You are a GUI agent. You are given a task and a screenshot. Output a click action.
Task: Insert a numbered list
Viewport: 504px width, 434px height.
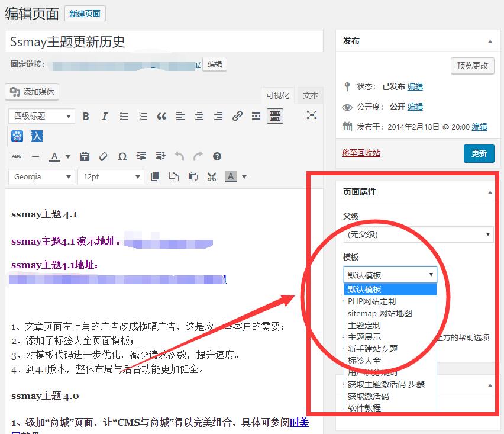tap(143, 116)
